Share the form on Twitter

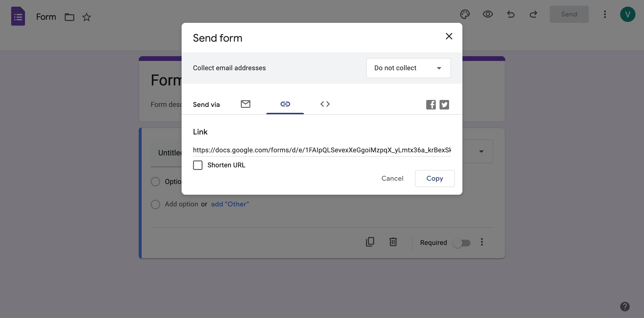(444, 104)
